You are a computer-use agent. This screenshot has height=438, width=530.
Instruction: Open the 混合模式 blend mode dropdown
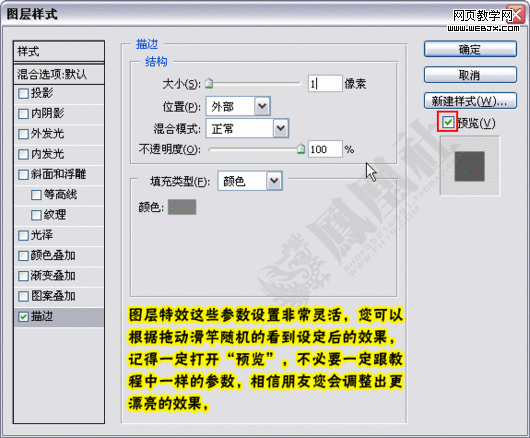[x=247, y=128]
